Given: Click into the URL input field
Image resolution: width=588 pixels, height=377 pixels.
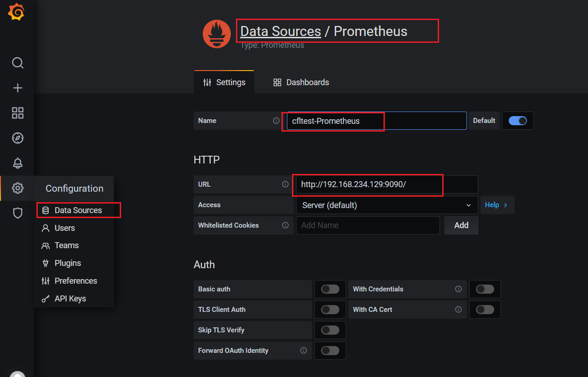Looking at the screenshot, I should (x=386, y=185).
